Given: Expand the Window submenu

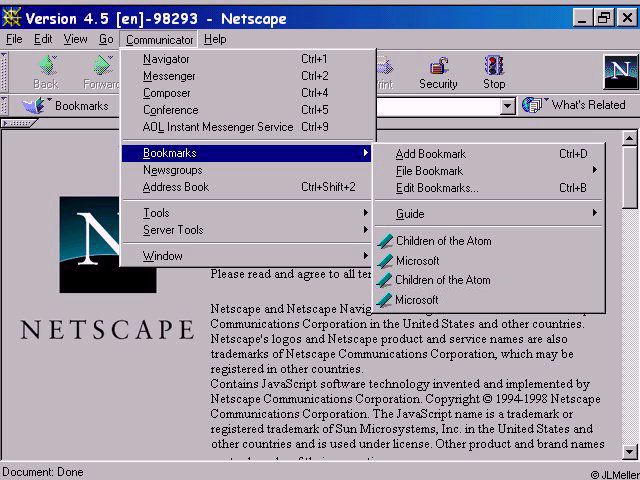Looking at the screenshot, I should 247,256.
